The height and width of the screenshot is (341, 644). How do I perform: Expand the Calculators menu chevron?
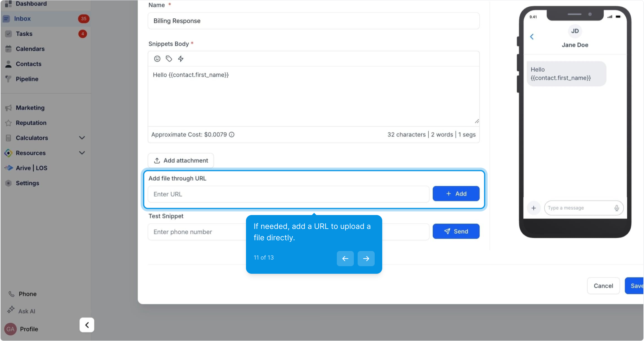click(x=82, y=138)
